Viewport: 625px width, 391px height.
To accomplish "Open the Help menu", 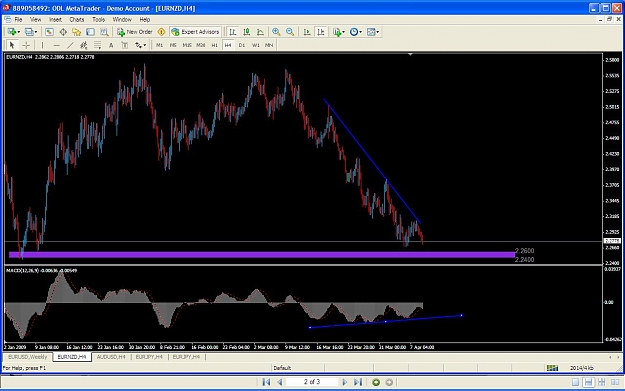I will (145, 19).
